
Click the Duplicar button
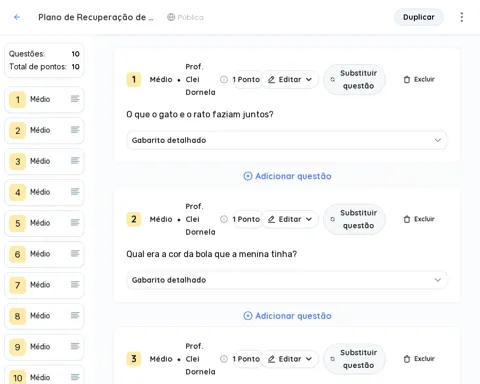pyautogui.click(x=419, y=17)
